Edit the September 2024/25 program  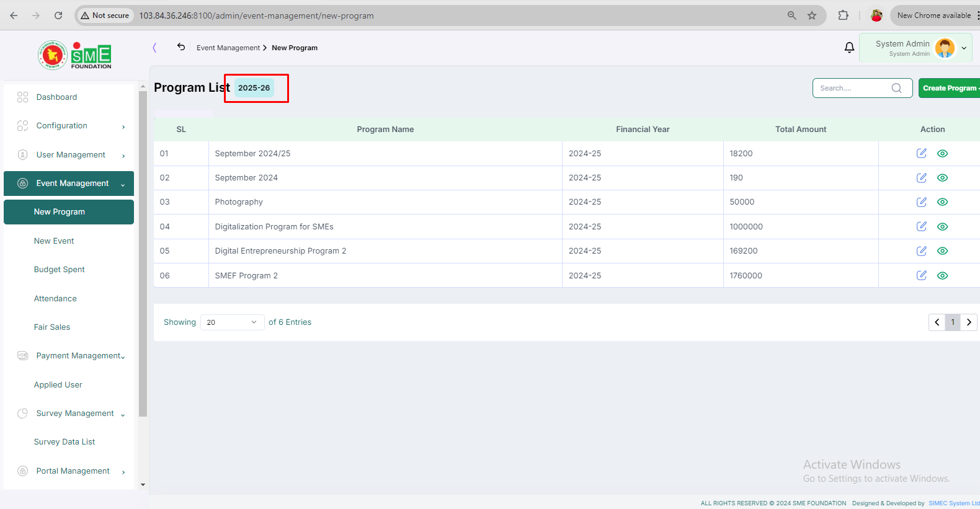pos(921,153)
